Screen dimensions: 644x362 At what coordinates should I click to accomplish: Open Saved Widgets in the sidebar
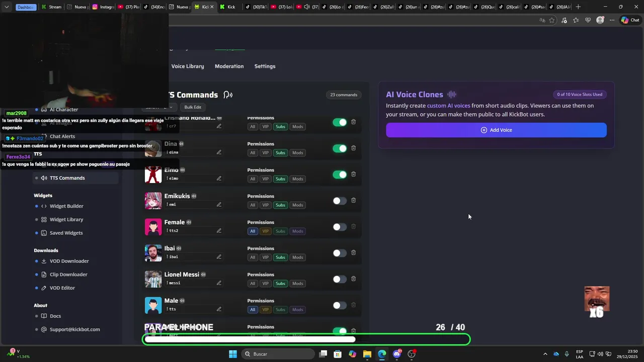[66, 233]
